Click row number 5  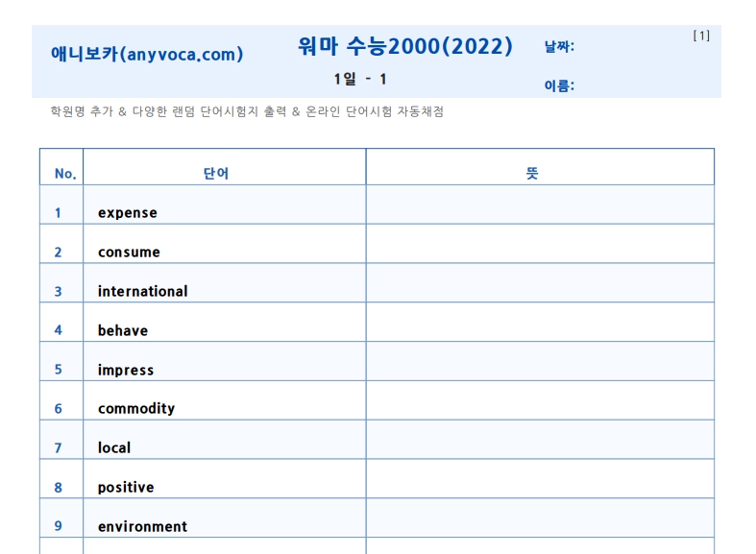point(58,370)
